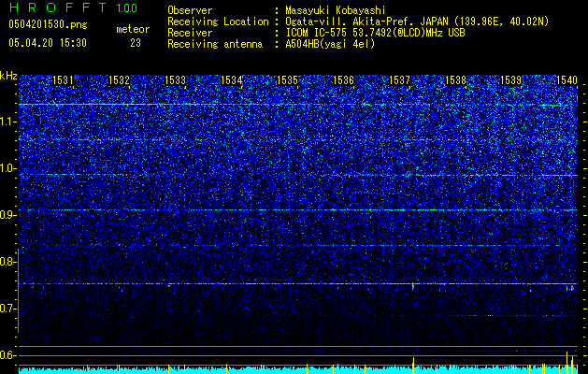Click the 0.8 kHz axis label
This screenshot has height=374, width=588.
pos(8,262)
